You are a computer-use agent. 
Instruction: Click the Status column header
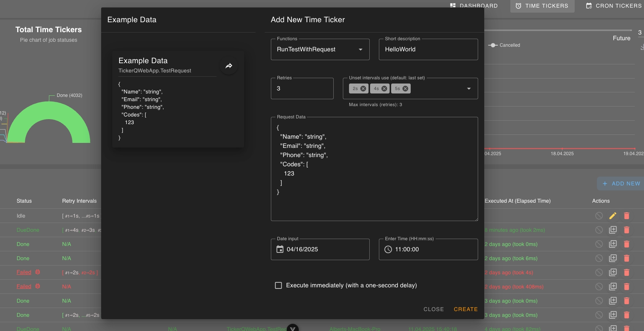[24, 201]
